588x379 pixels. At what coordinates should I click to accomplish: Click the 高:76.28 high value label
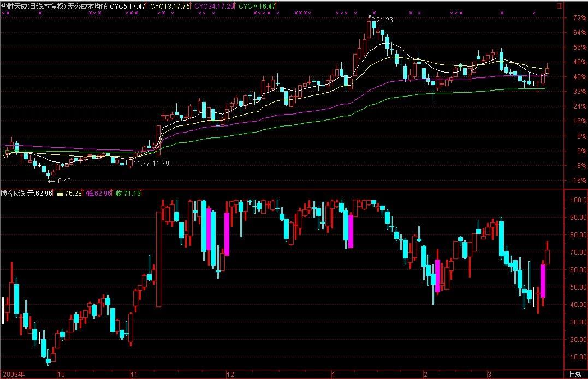coord(69,193)
